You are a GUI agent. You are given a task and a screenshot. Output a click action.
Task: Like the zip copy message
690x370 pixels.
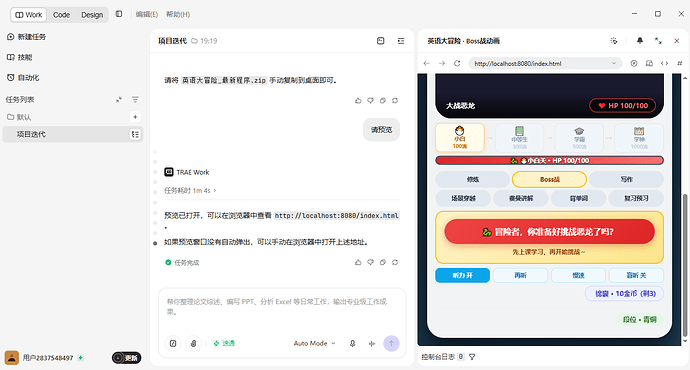(358, 101)
